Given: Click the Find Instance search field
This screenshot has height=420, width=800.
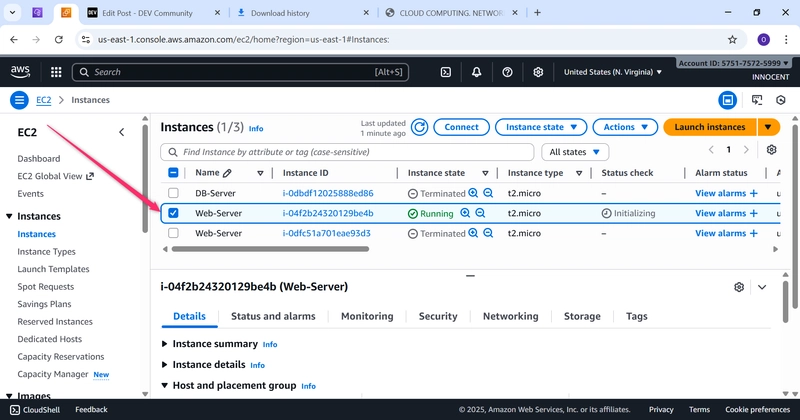Looking at the screenshot, I should pos(347,152).
